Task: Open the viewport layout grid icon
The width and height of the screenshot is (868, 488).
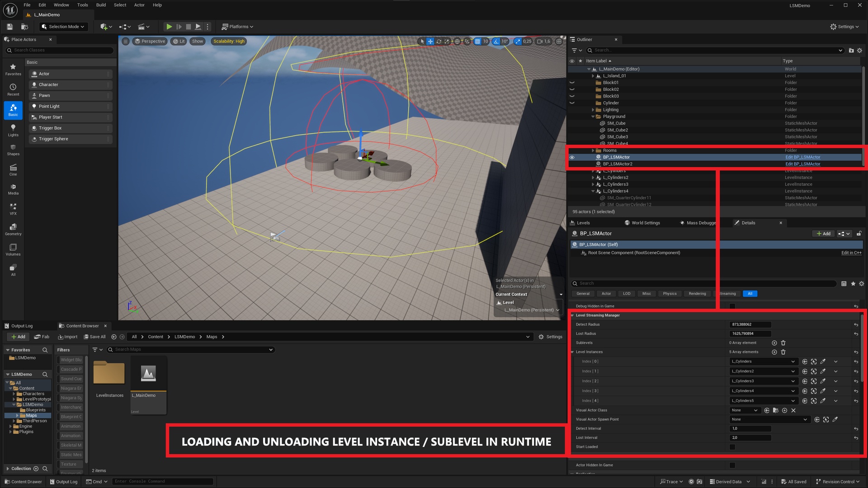Action: point(559,41)
